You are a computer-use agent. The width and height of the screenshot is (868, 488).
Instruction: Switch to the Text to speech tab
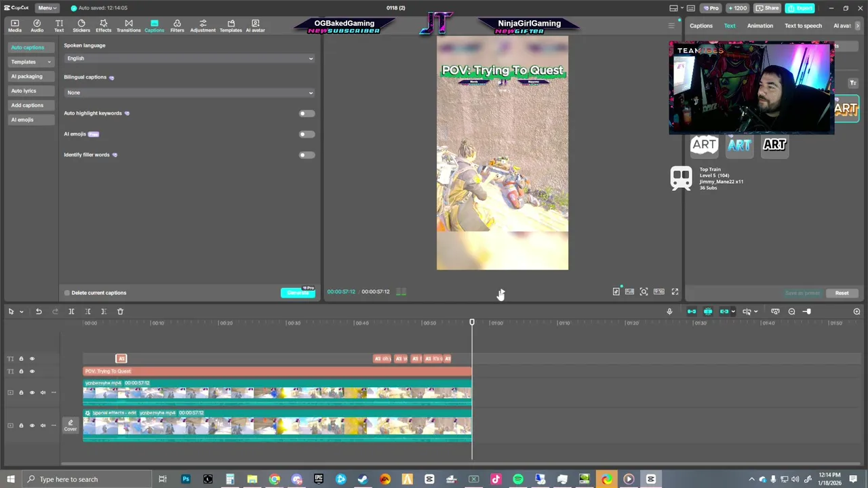point(803,26)
